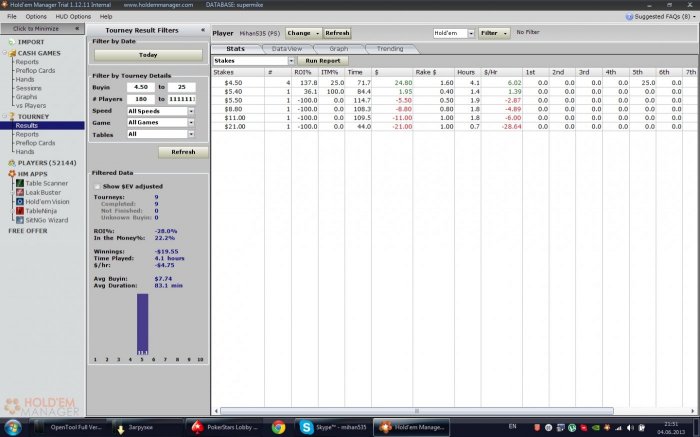Open the Change player dropdown
700x437 pixels.
coord(303,33)
